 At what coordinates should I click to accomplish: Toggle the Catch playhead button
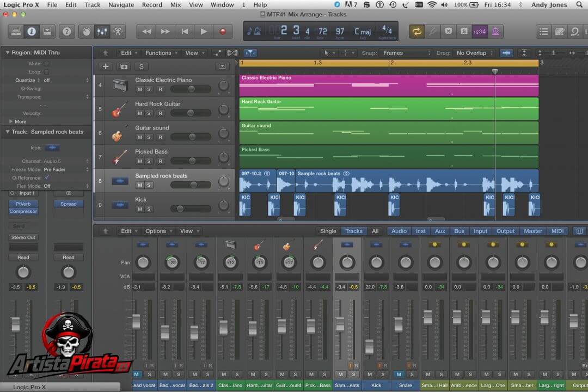point(250,53)
